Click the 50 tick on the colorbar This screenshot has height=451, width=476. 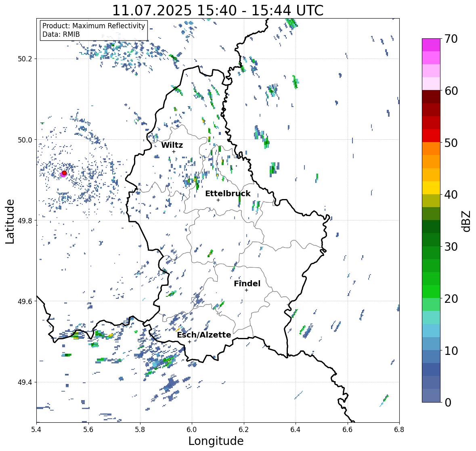click(451, 143)
